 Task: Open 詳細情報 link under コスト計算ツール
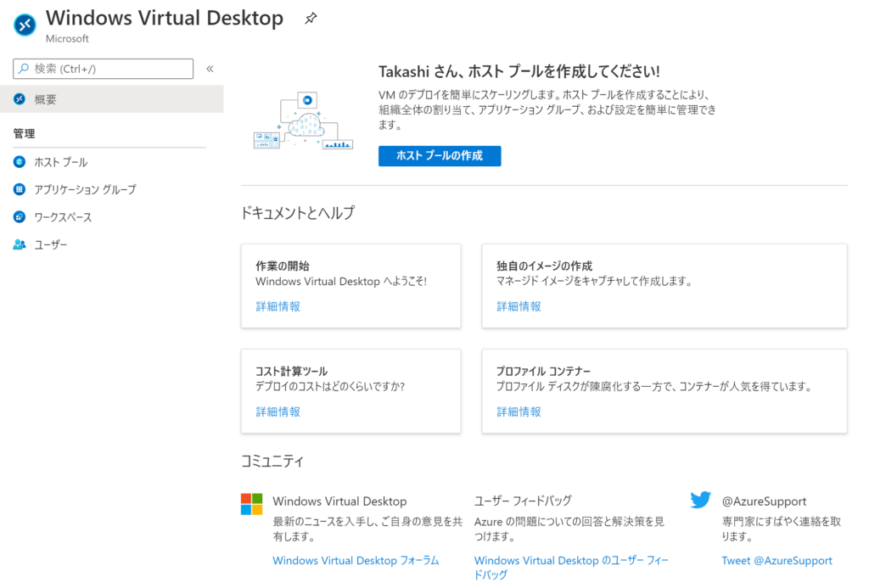point(278,412)
